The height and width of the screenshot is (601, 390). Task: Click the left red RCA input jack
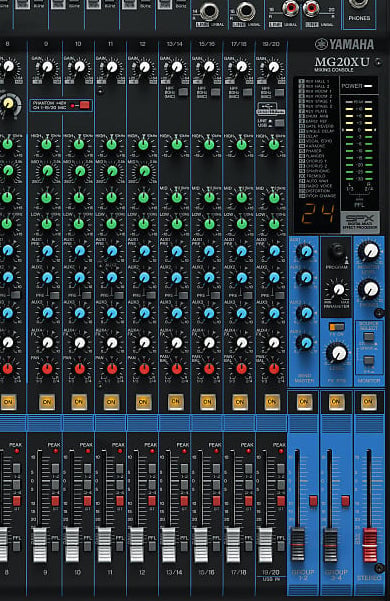pyautogui.click(x=290, y=8)
